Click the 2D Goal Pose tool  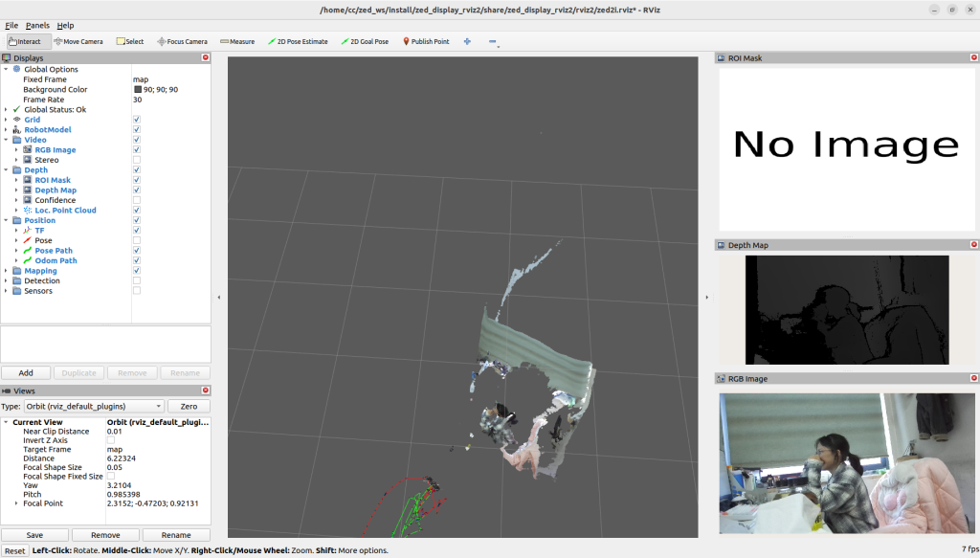[x=365, y=42]
